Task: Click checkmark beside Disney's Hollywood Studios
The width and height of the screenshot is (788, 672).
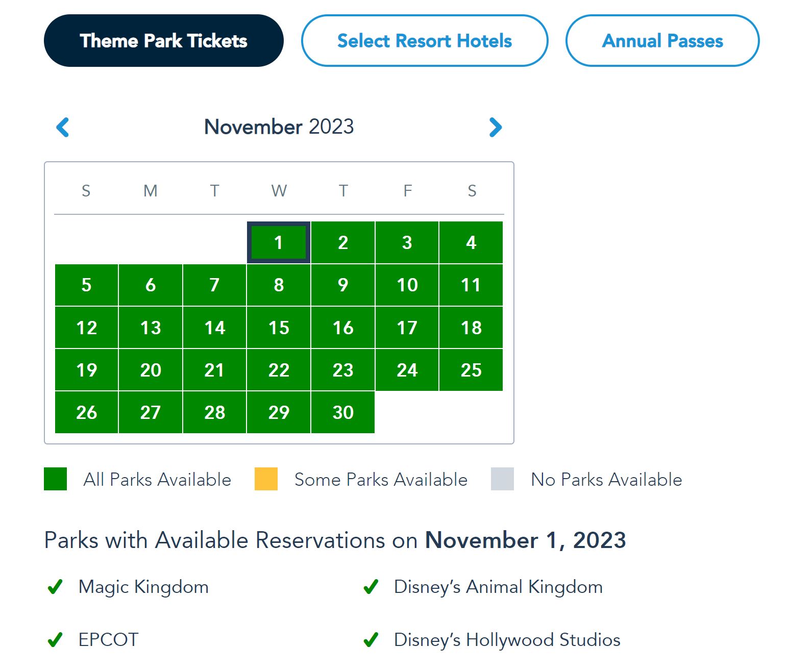Action: 371,639
